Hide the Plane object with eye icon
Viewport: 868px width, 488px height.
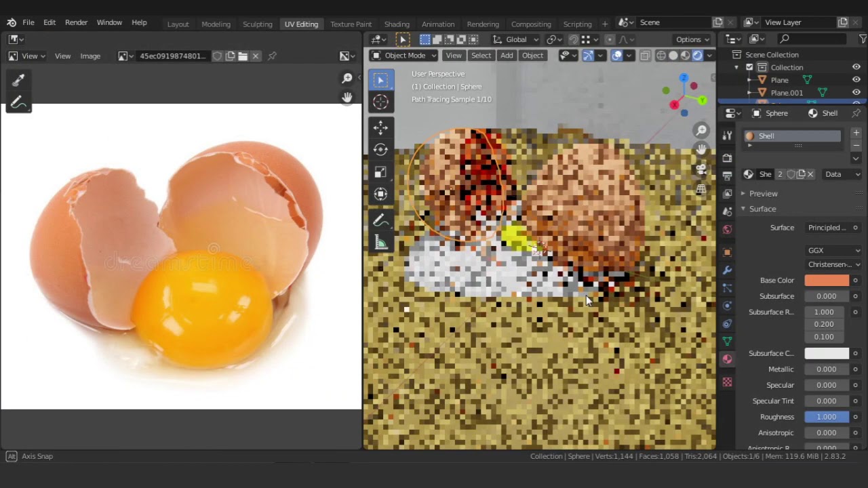point(856,80)
